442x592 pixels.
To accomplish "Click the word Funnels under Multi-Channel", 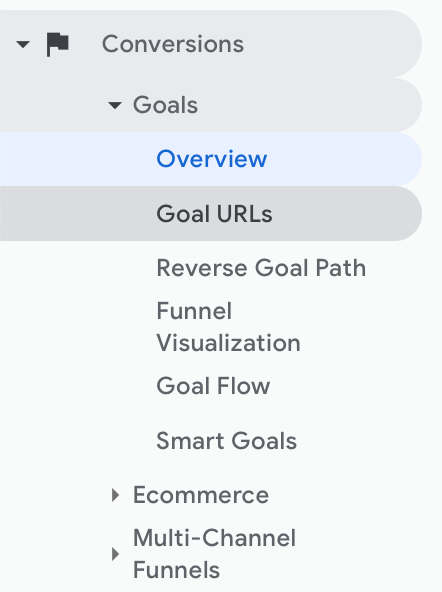I will [x=176, y=570].
